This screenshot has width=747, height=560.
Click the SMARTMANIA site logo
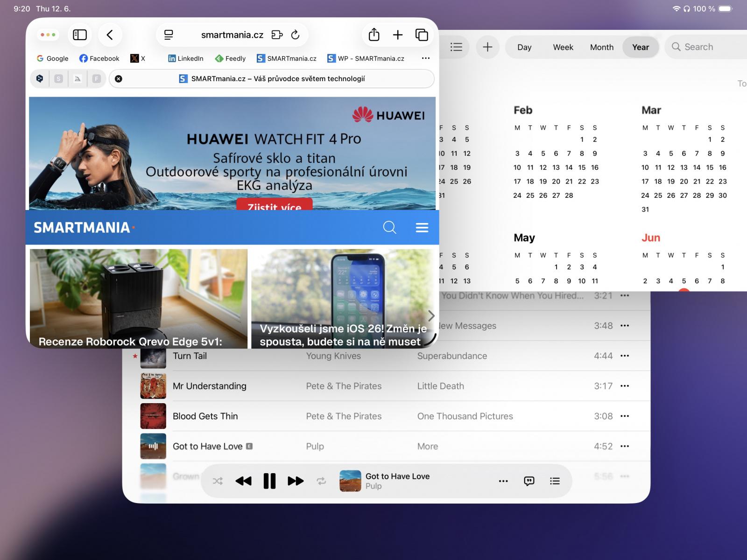(84, 227)
